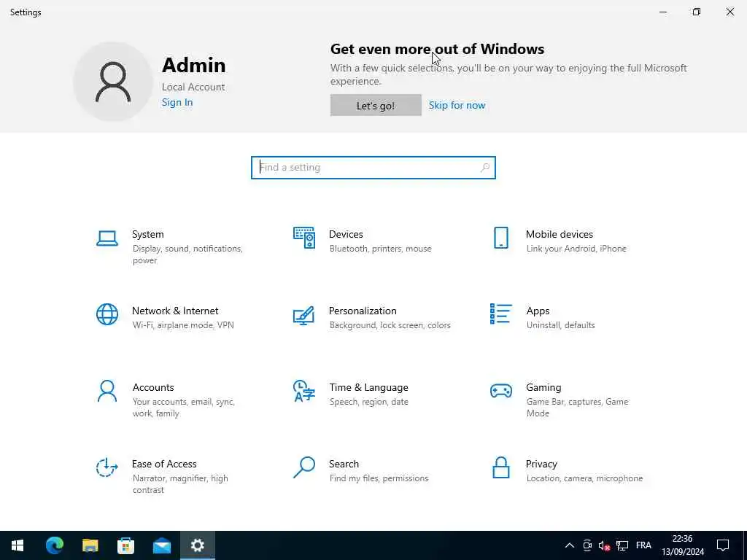
Task: Show hidden tray icons chevron
Action: coord(569,545)
